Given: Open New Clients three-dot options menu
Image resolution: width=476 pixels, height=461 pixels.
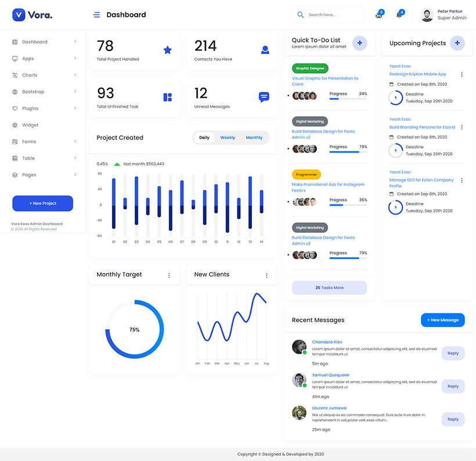Looking at the screenshot, I should pyautogui.click(x=266, y=275).
